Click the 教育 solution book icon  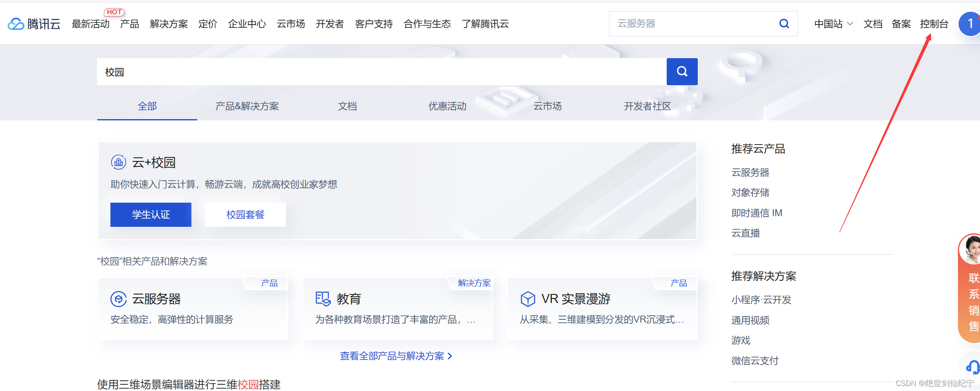323,298
